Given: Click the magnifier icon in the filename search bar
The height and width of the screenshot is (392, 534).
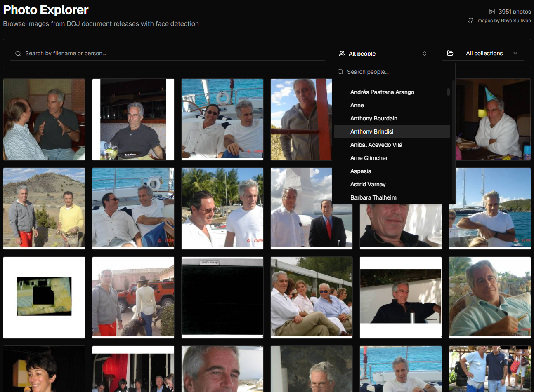Looking at the screenshot, I should 18,54.
